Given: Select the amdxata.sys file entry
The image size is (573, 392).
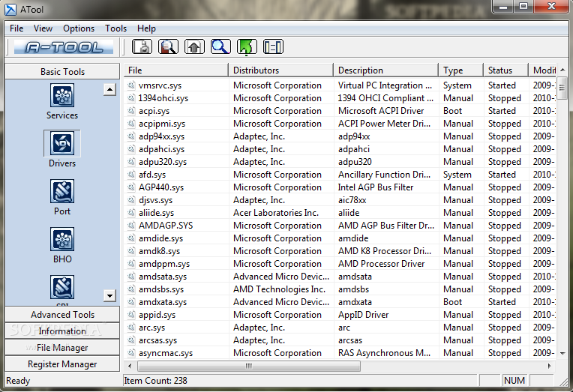Looking at the screenshot, I should pyautogui.click(x=163, y=302).
